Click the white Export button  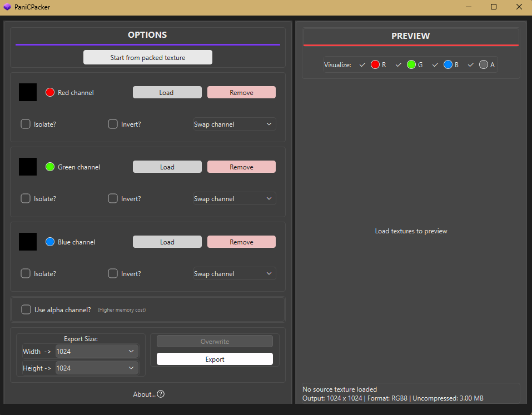tap(215, 359)
